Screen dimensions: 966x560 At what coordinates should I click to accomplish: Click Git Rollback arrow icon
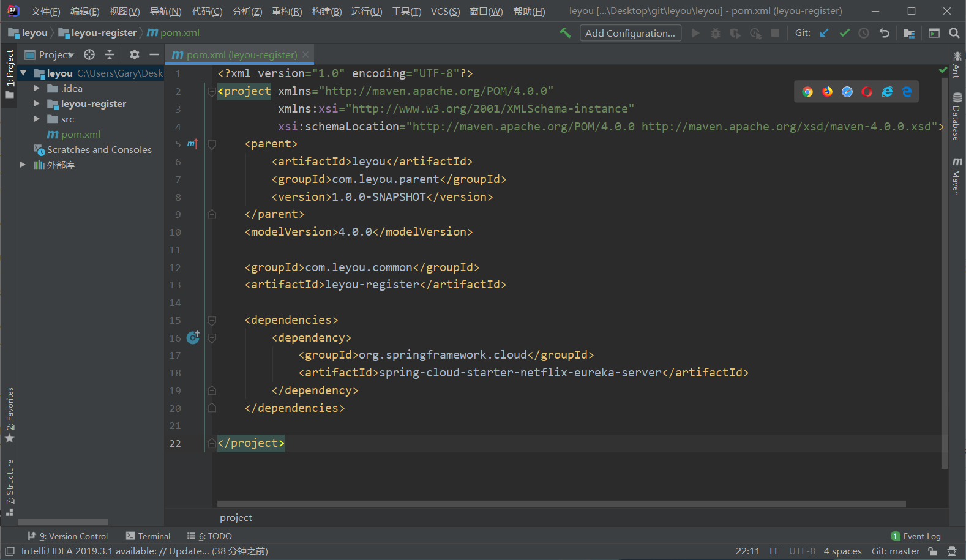pos(884,33)
